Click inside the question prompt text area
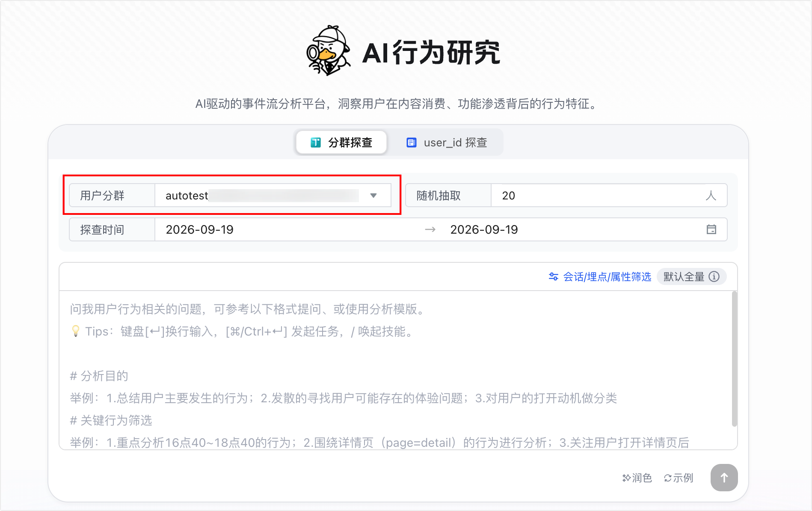Image resolution: width=812 pixels, height=511 pixels. [x=395, y=370]
